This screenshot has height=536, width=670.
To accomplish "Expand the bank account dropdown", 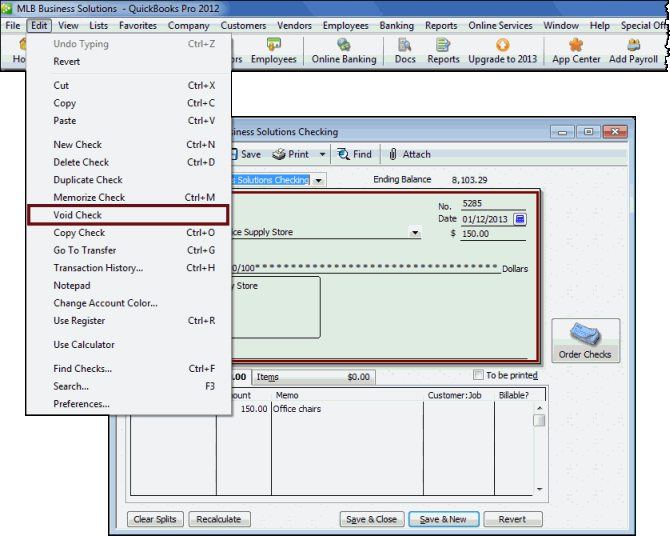I will click(x=318, y=180).
